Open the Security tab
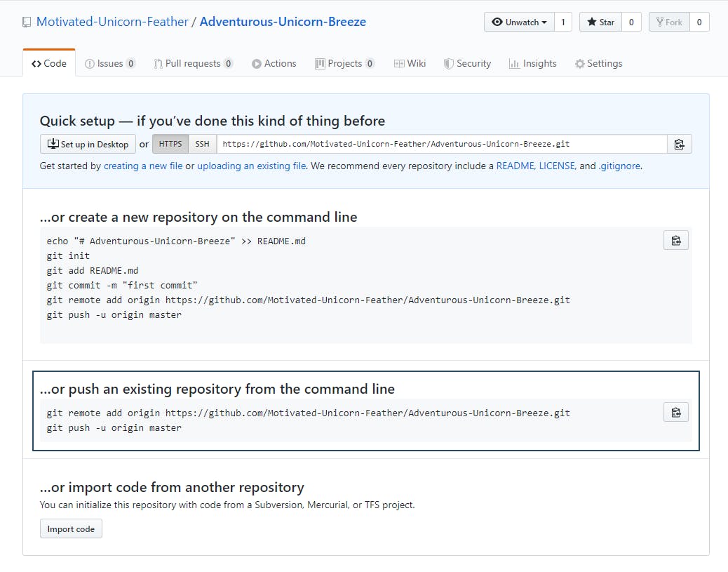 click(467, 63)
